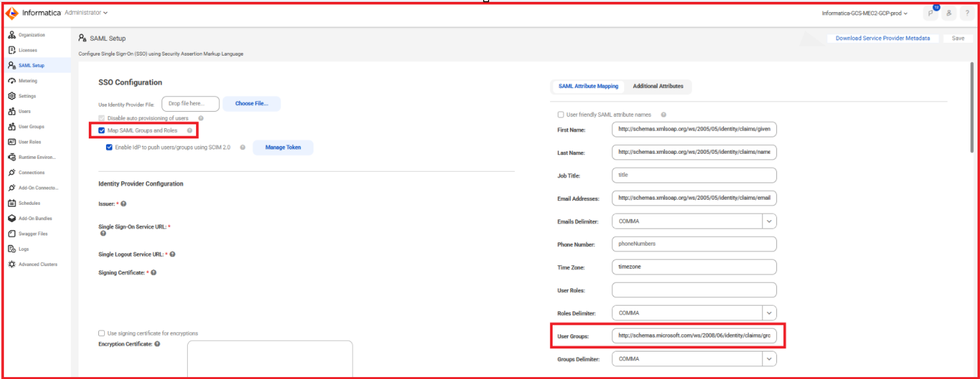Click the Last Name input field

point(694,152)
